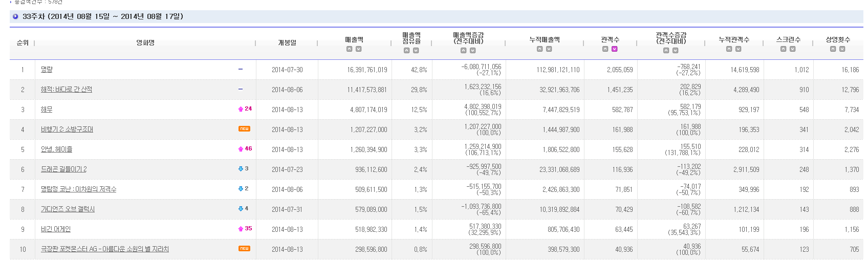868x261 pixels.
Task: Open the movie link 비긴 어게인
Action: point(56,229)
